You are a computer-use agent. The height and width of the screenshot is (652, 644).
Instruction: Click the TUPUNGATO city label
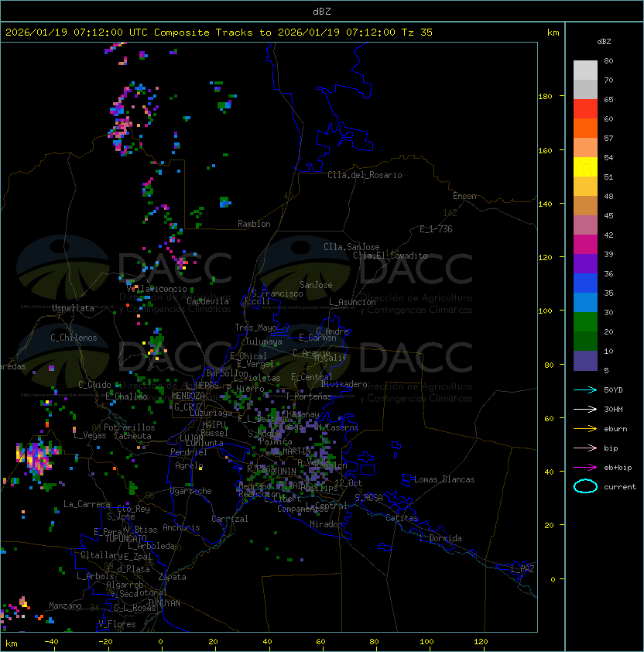pyautogui.click(x=126, y=538)
